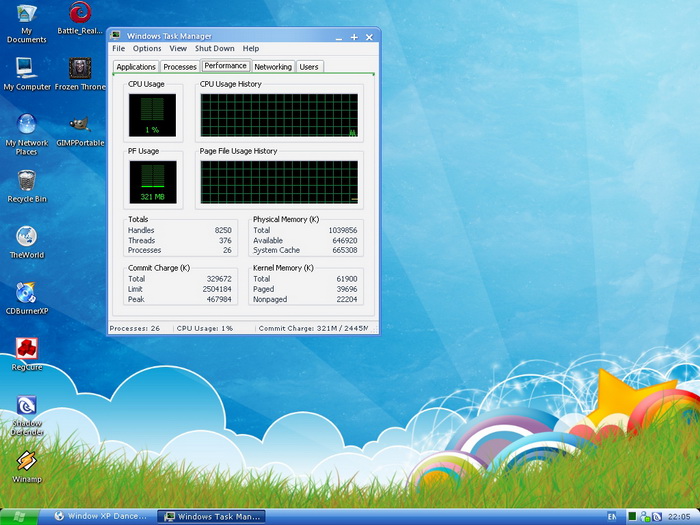Click the Shadow Defender tray icon
Image resolution: width=700 pixels, height=525 pixels.
[x=657, y=517]
